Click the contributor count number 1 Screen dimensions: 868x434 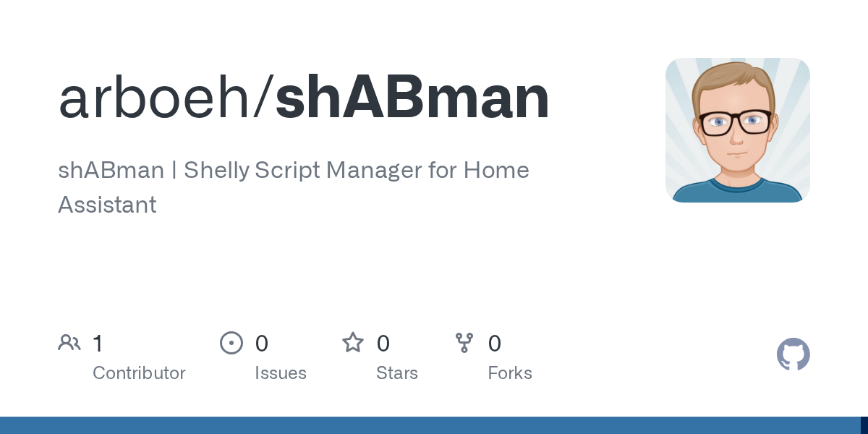pyautogui.click(x=98, y=344)
